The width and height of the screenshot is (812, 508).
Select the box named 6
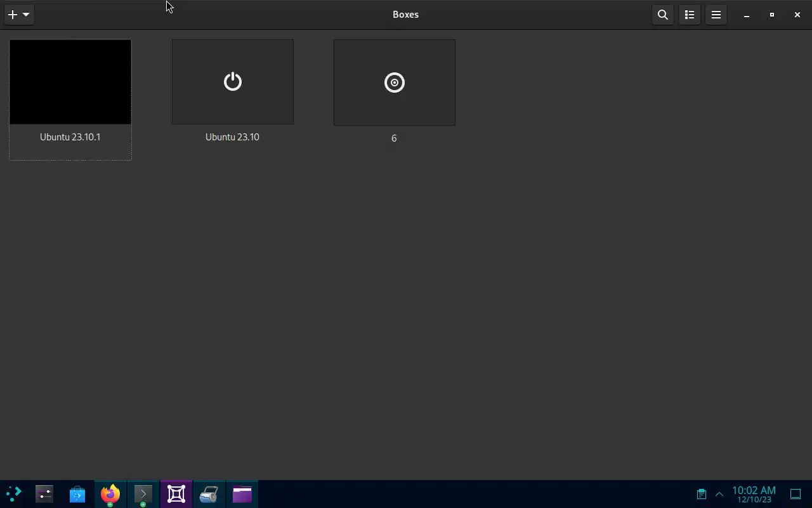[x=395, y=83]
